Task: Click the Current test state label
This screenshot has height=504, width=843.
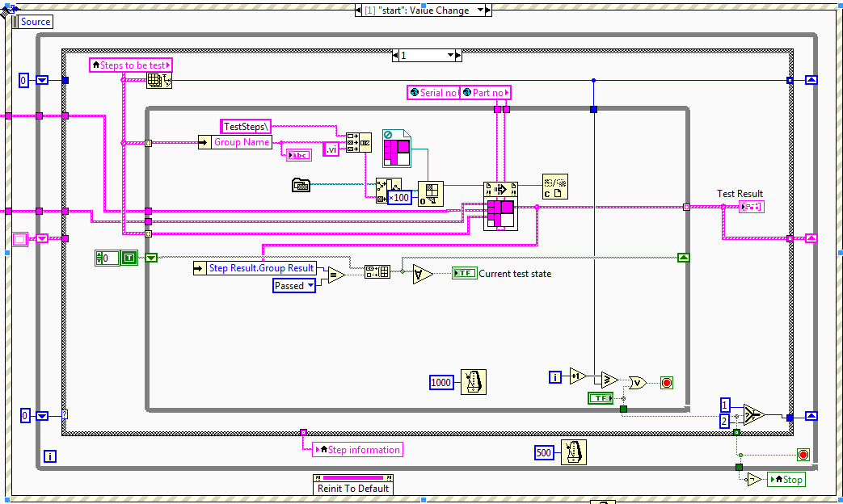Action: (515, 274)
